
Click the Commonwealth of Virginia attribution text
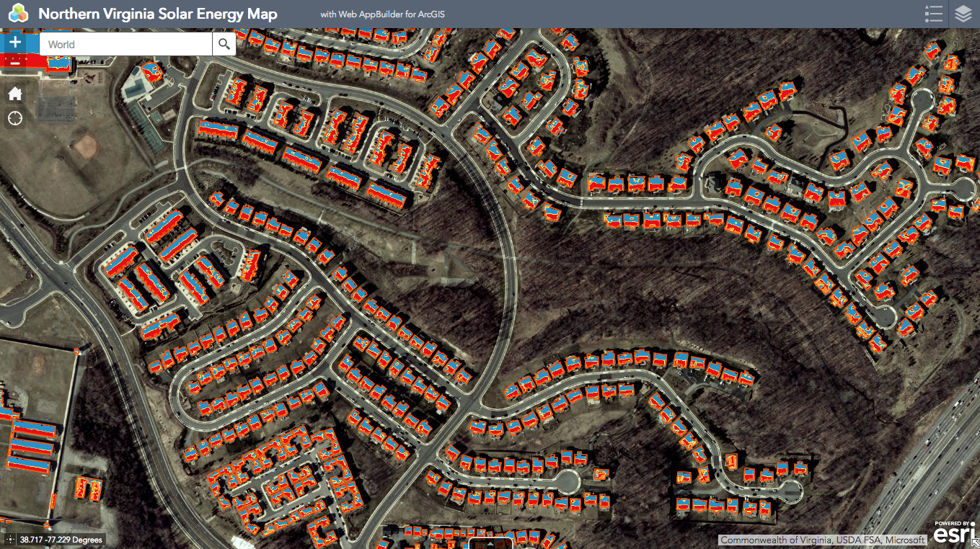coord(822,540)
